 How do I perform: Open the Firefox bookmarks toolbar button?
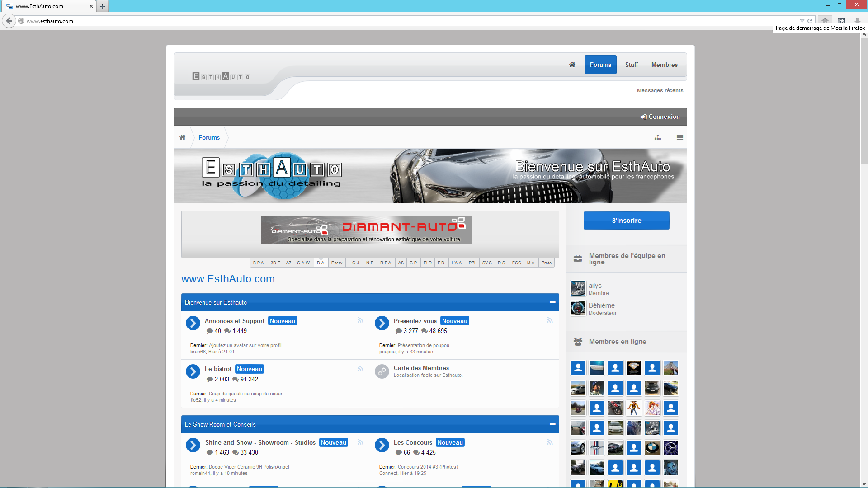pyautogui.click(x=841, y=21)
